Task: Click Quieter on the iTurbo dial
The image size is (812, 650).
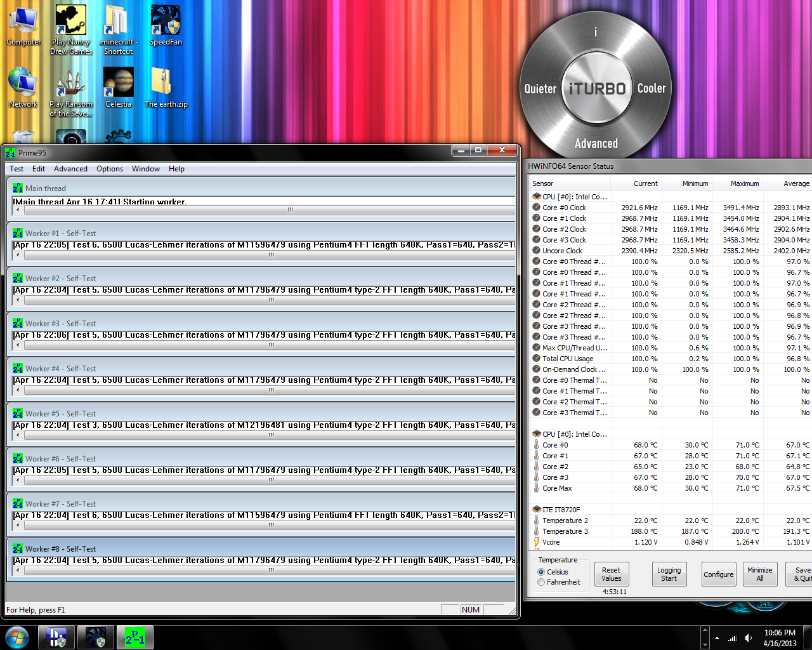Action: click(540, 89)
